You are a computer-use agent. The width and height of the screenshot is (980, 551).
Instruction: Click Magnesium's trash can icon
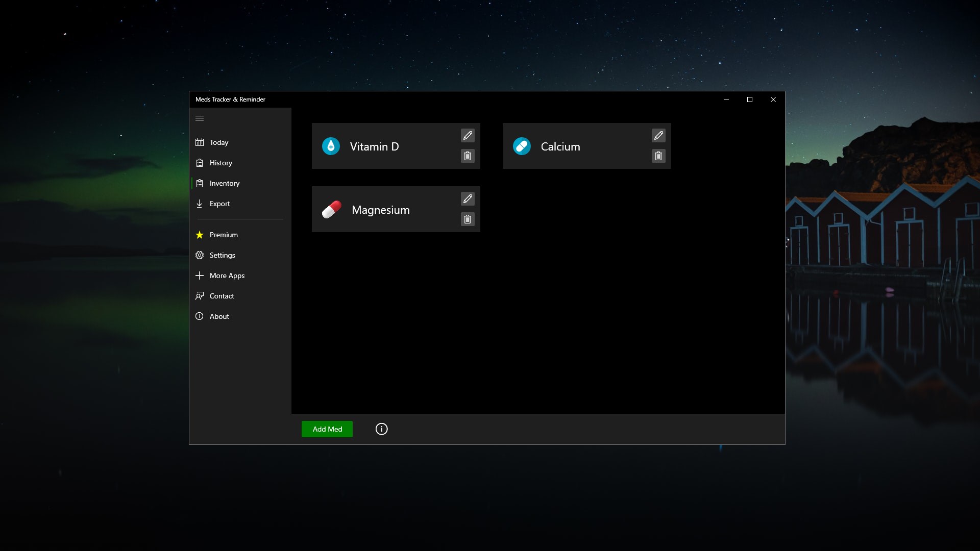tap(468, 219)
